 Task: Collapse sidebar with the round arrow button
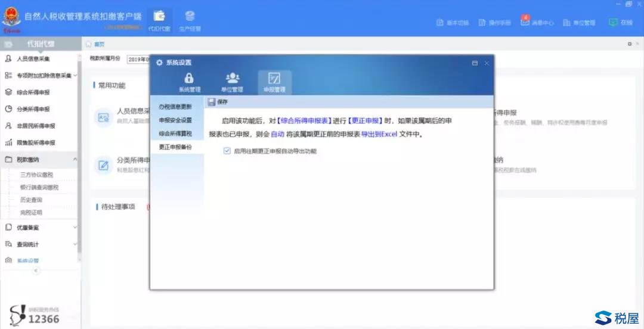click(x=35, y=270)
